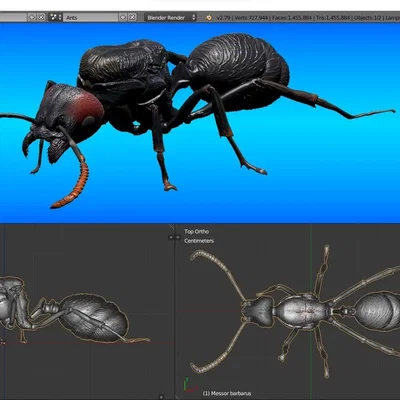Click the Centimeters unit label
Image resolution: width=400 pixels, height=400 pixels.
pyautogui.click(x=199, y=241)
